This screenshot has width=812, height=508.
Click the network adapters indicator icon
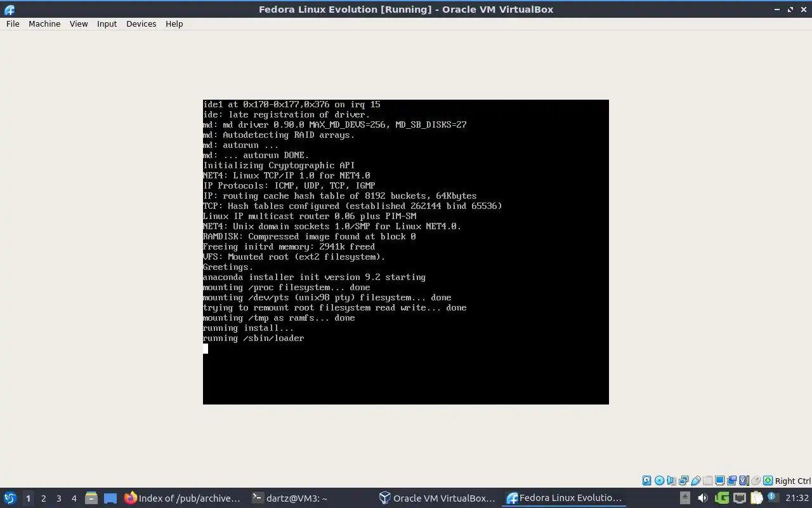click(x=683, y=481)
